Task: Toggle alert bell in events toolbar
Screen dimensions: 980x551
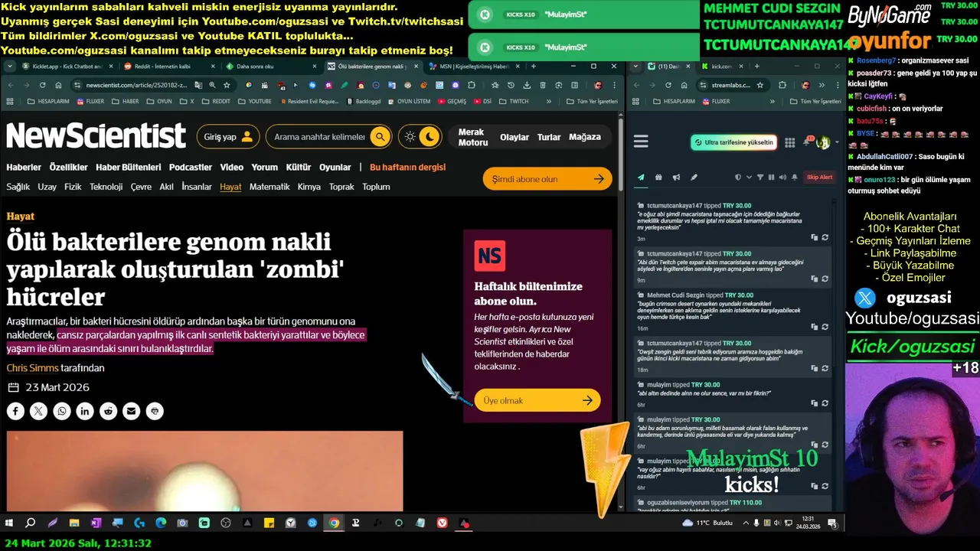Action: click(x=795, y=178)
